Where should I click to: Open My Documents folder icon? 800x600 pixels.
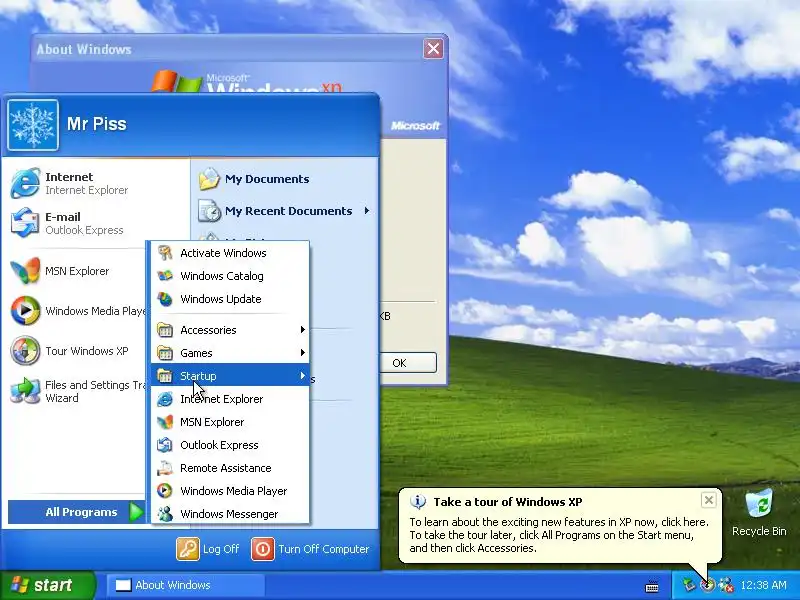[209, 179]
